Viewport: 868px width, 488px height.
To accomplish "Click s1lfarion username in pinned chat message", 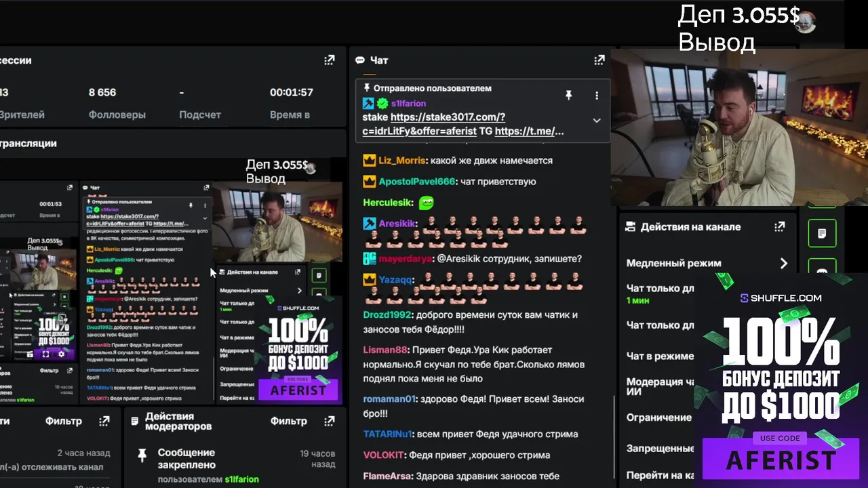I will (408, 104).
